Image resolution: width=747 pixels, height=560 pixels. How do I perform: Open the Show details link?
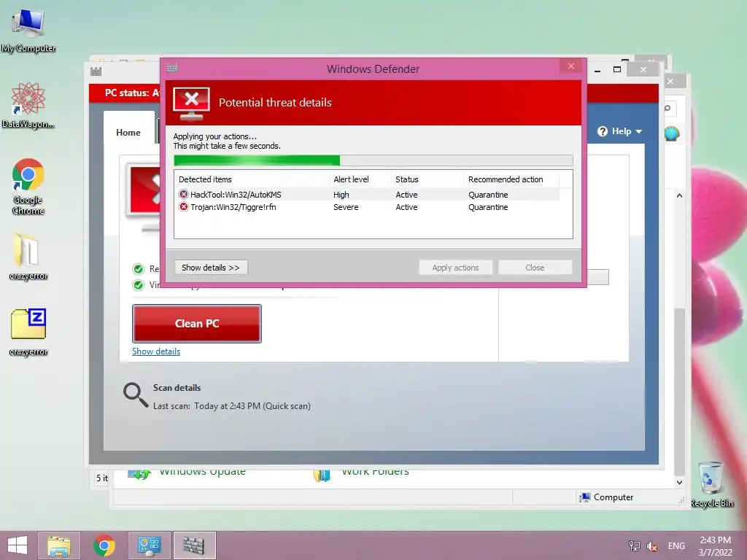click(x=156, y=351)
